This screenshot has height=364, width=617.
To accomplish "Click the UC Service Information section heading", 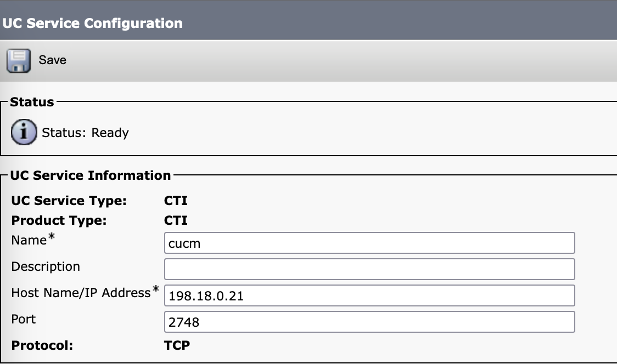I will click(x=90, y=175).
